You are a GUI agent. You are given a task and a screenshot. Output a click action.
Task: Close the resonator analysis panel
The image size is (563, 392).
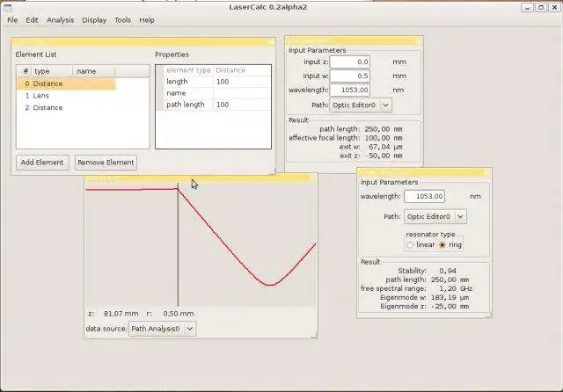pyautogui.click(x=486, y=172)
